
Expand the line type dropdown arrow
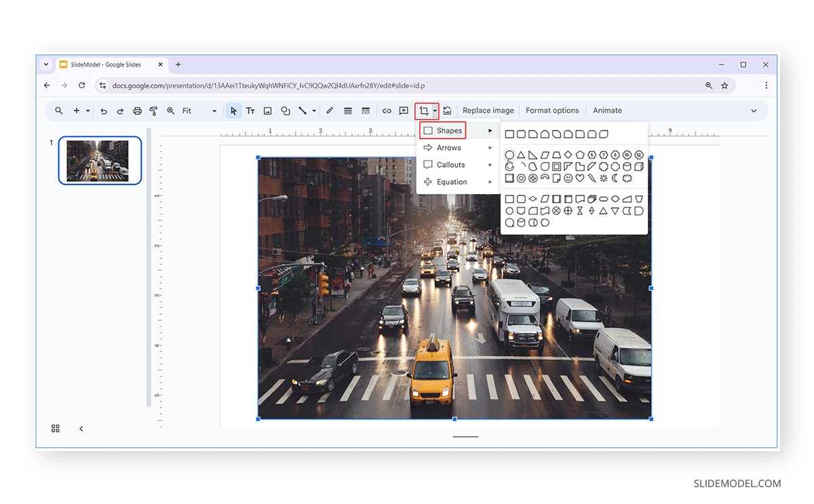coord(314,111)
